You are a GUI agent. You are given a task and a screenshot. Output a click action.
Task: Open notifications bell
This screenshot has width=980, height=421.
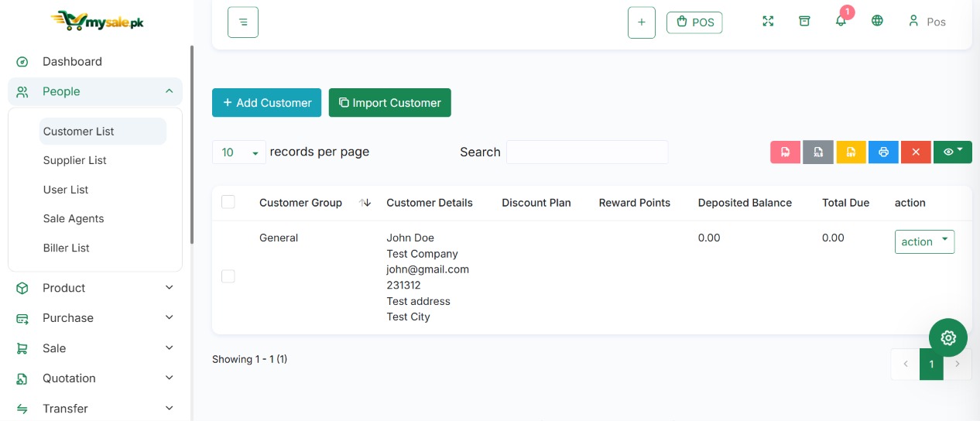tap(841, 21)
